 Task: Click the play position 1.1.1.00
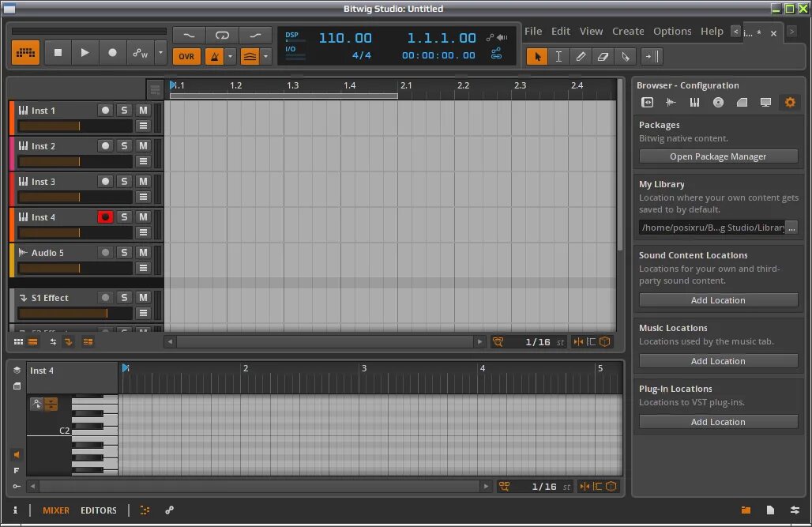(442, 38)
